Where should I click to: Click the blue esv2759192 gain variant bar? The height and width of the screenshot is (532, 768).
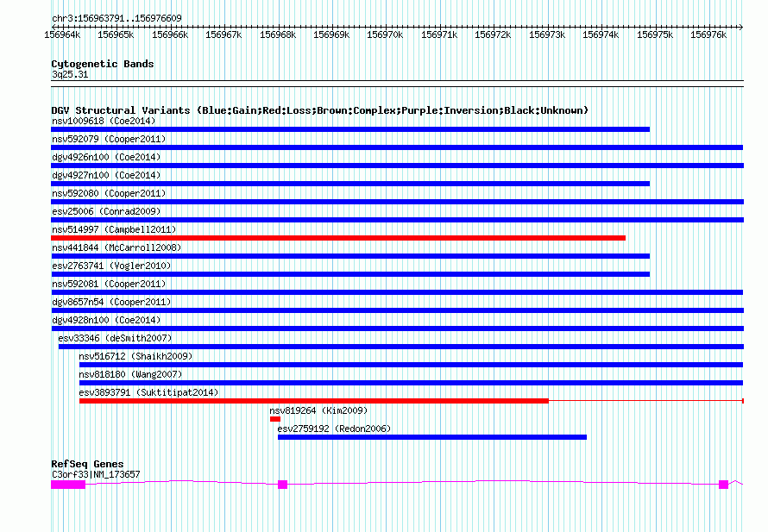[x=431, y=437]
